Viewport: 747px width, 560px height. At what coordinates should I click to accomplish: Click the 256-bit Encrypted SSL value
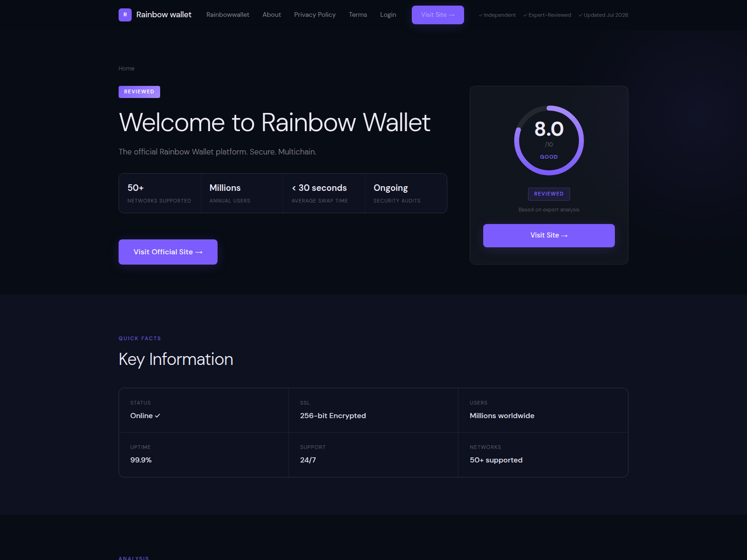[x=333, y=416]
